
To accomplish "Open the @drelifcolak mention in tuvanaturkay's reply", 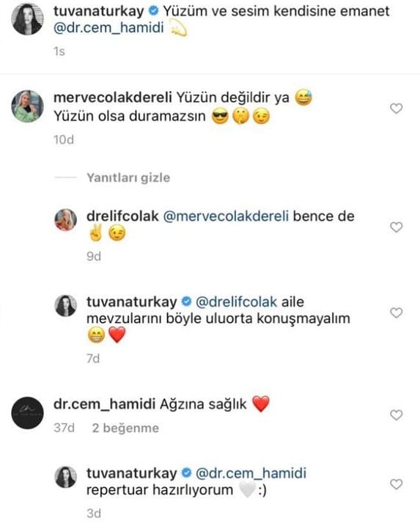I will click(x=236, y=302).
